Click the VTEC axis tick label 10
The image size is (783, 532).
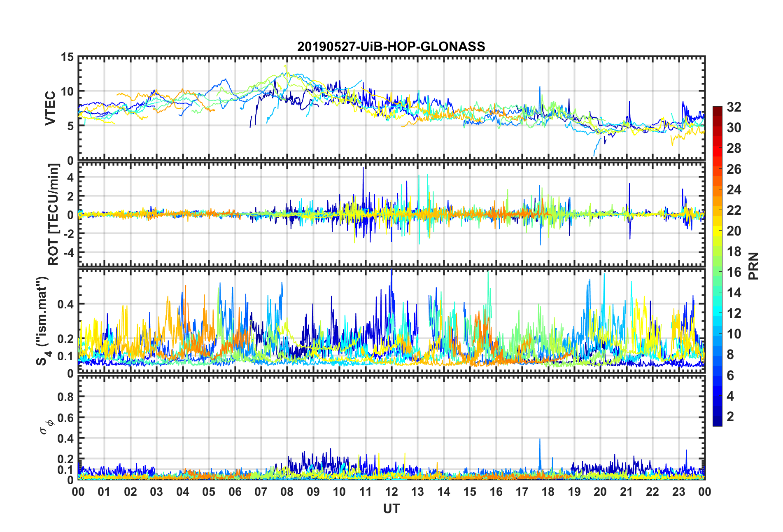pos(67,91)
